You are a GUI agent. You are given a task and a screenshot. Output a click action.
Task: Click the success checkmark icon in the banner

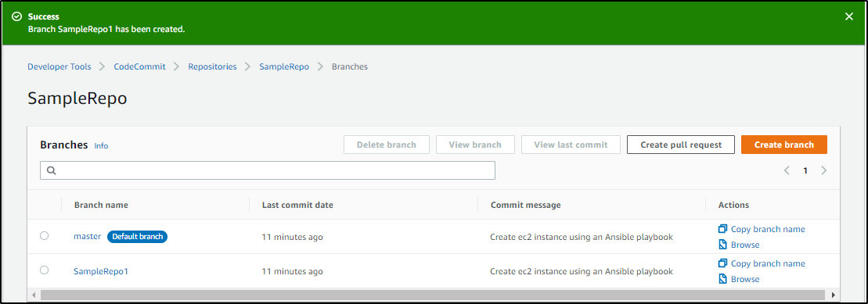(16, 16)
